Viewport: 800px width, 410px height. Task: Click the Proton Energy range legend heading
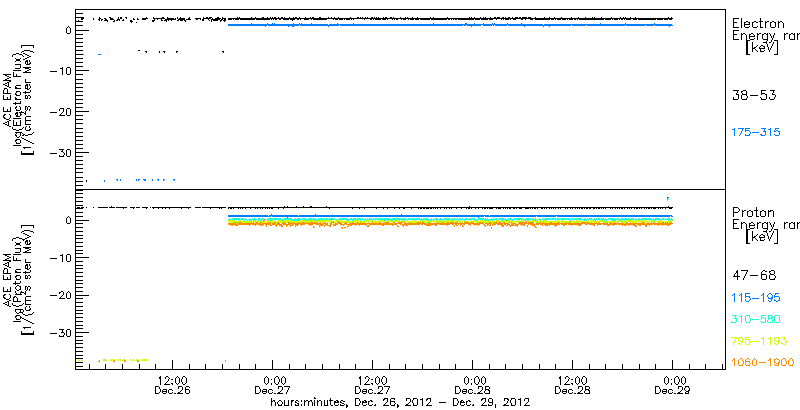tap(765, 224)
